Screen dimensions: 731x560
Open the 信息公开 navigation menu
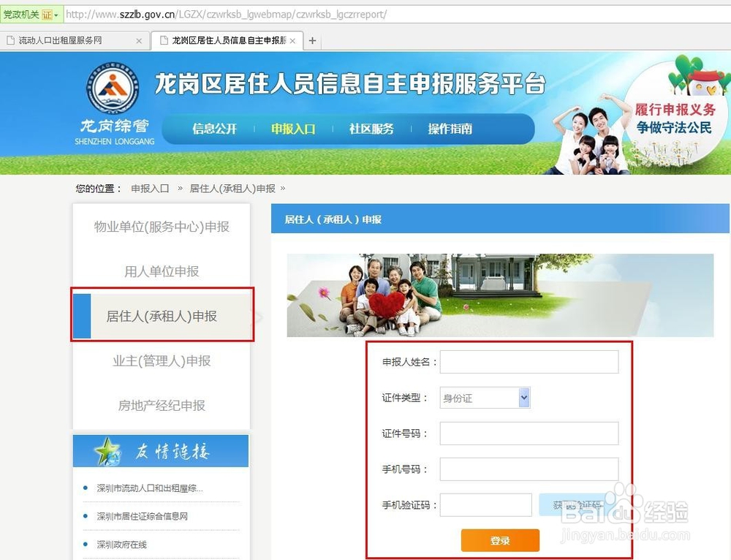pyautogui.click(x=214, y=129)
